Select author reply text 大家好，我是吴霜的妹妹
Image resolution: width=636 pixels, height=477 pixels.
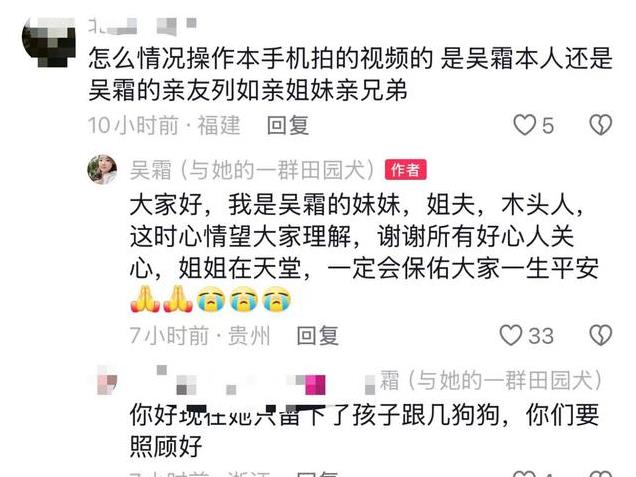click(x=265, y=204)
